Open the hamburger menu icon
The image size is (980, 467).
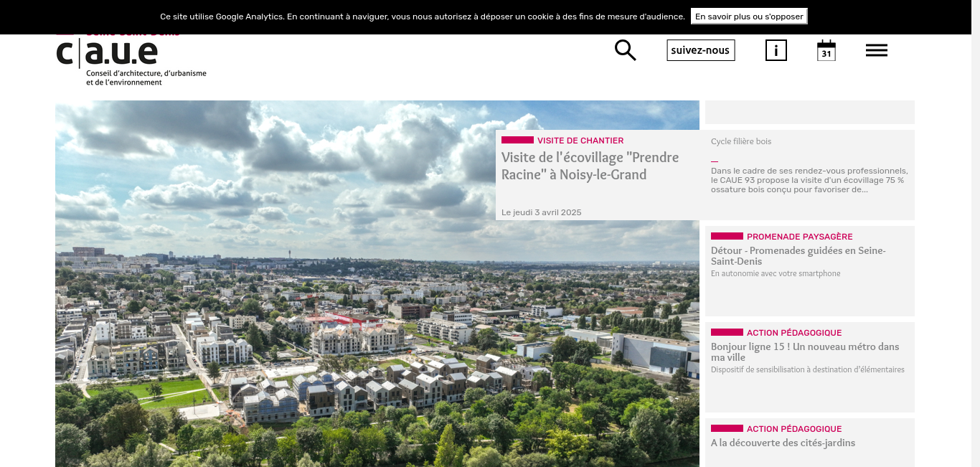coord(877,50)
